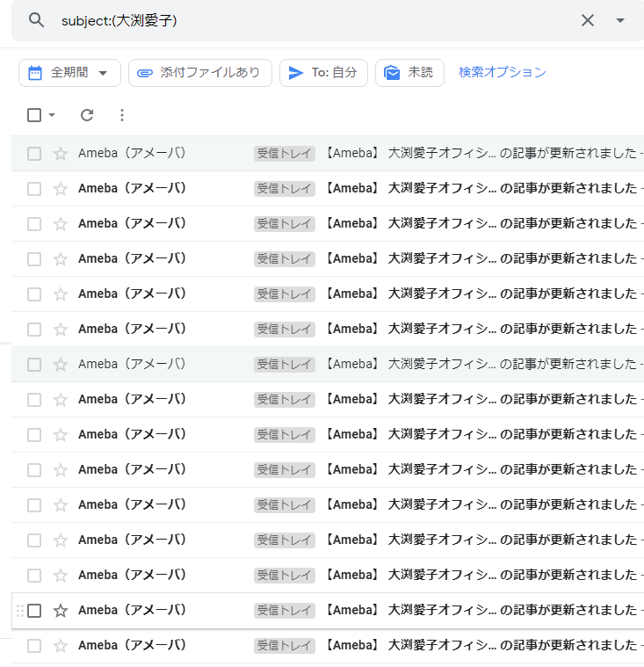Screen dimensions: 644x667
Task: Click the send arrow icon in the To: 自分 chip
Action: 295,73
